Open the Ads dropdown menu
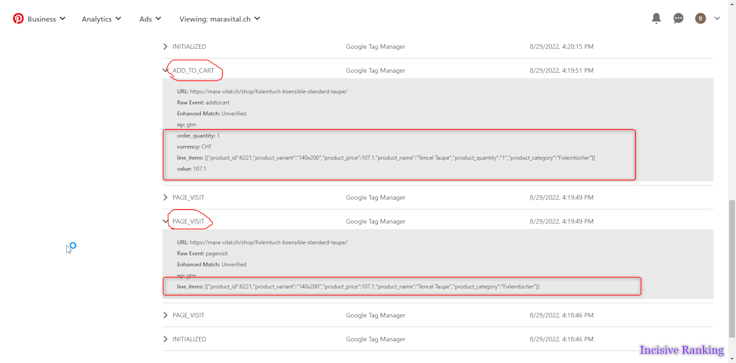 [150, 19]
